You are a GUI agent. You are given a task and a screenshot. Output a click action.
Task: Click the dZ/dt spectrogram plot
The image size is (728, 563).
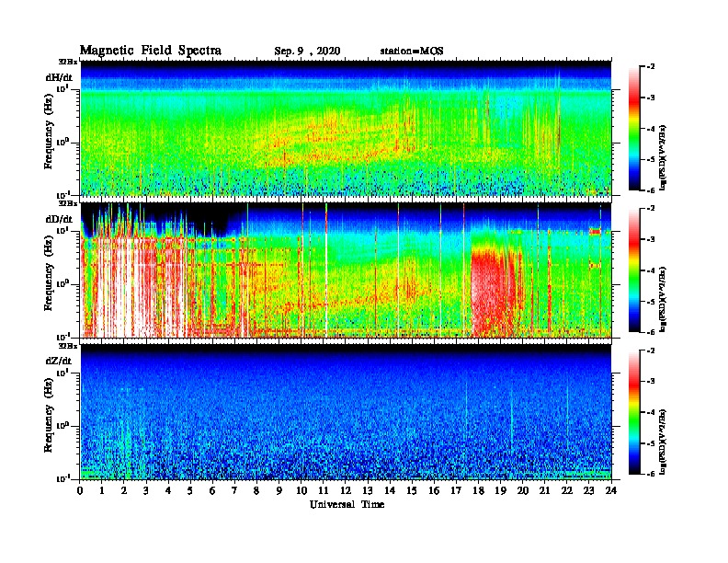[346, 412]
